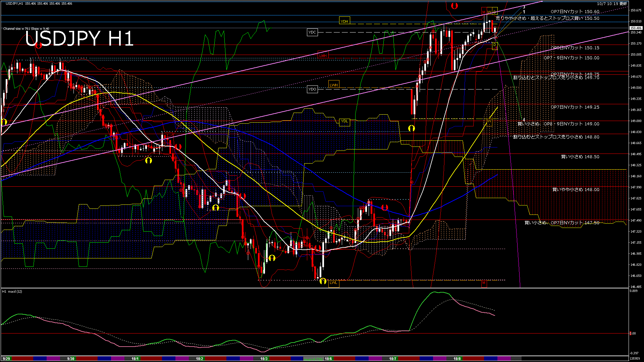
Task: Click current price tag 150.406
Action: [x=636, y=28]
